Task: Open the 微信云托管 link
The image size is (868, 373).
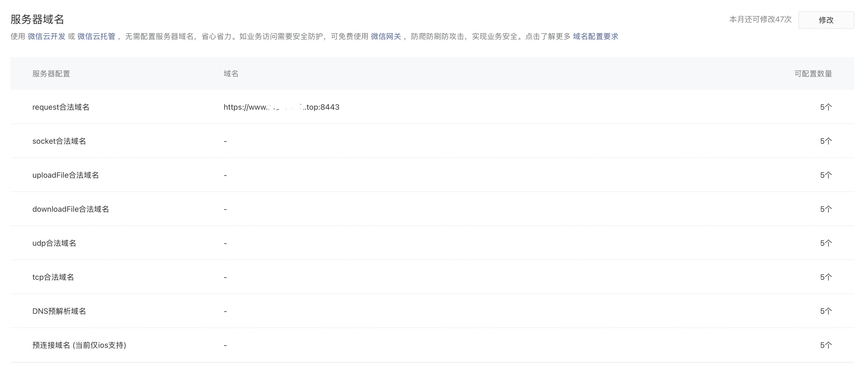Action: 96,36
